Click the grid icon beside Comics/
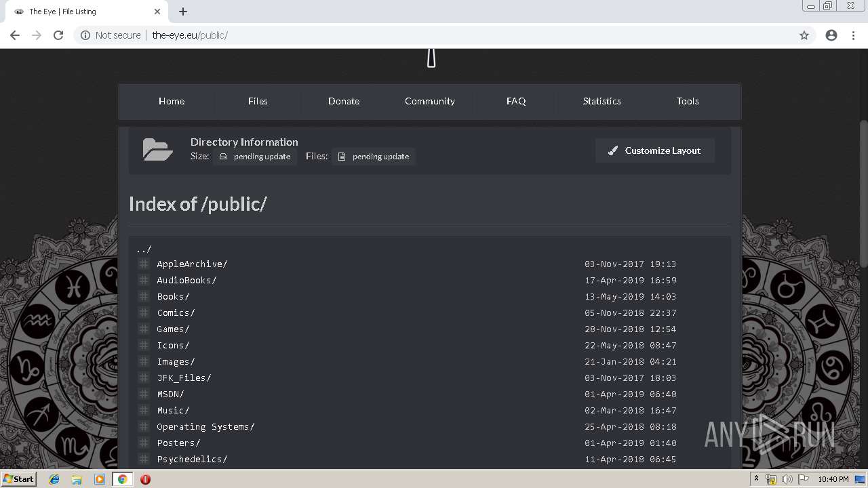 coord(144,312)
